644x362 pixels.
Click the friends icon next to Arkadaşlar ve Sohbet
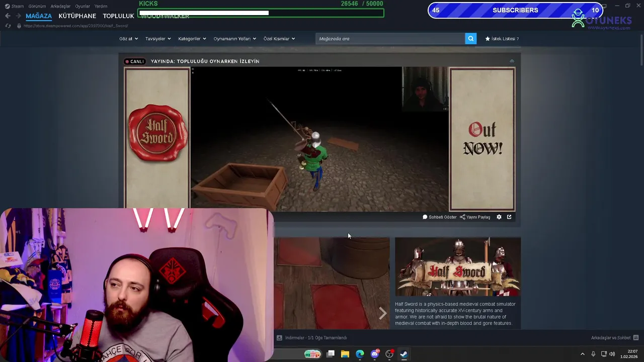(x=635, y=338)
